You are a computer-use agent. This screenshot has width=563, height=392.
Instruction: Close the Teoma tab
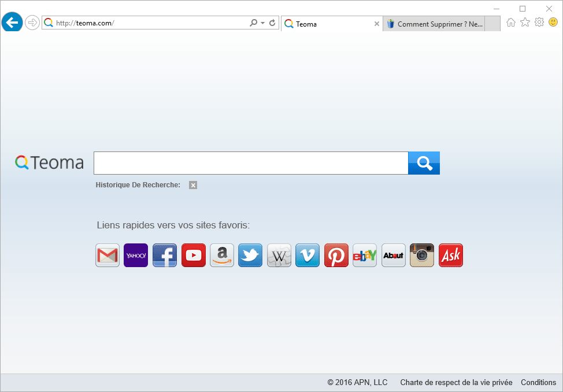(377, 24)
